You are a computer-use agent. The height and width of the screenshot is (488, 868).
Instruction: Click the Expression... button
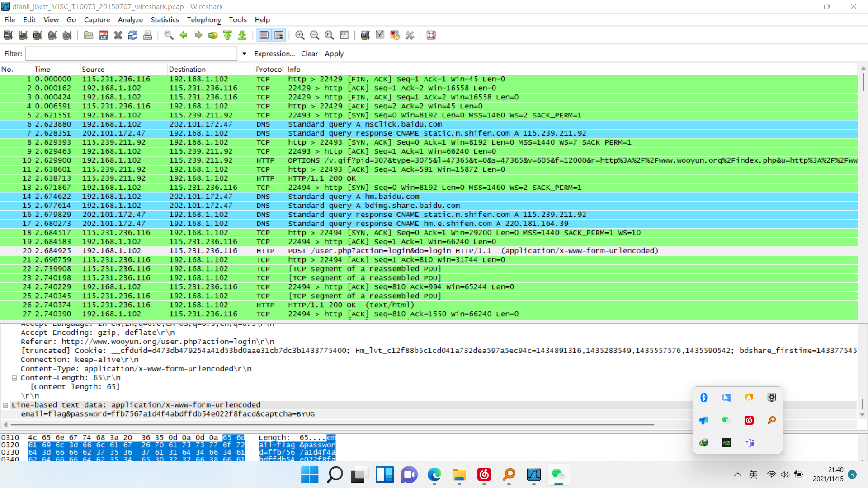pos(274,54)
